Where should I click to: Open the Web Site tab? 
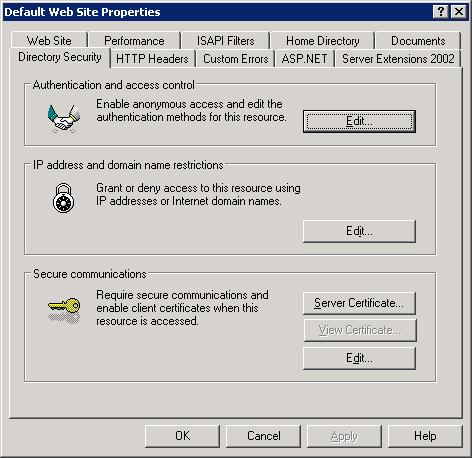49,41
